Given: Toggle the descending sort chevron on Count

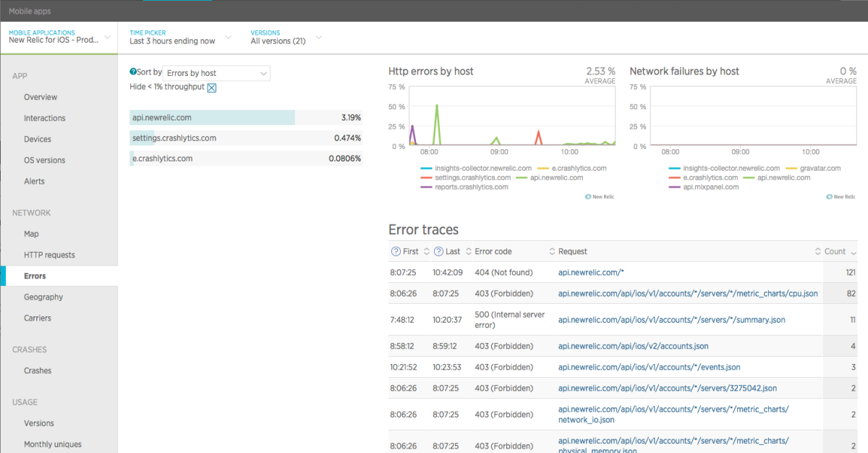Looking at the screenshot, I should [x=854, y=253].
